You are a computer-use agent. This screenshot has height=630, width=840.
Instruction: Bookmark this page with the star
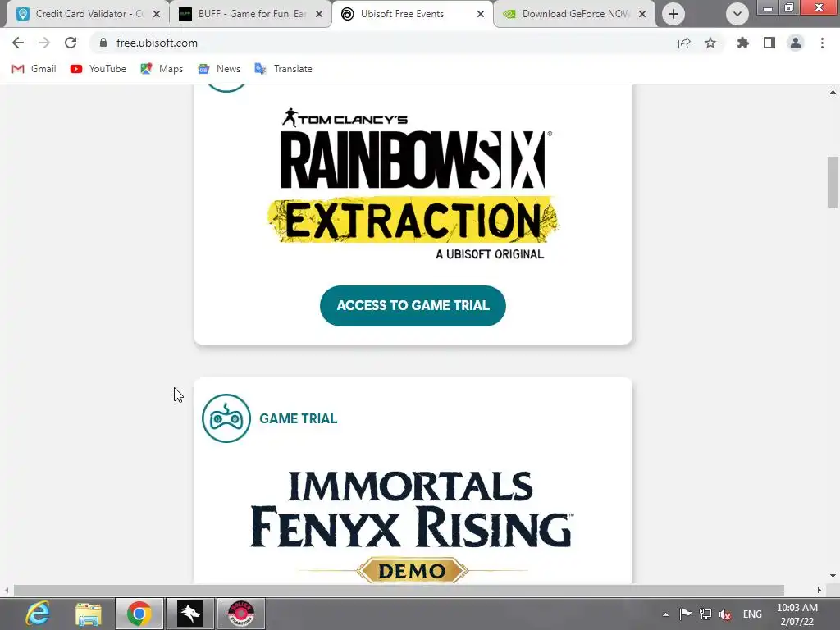point(710,43)
